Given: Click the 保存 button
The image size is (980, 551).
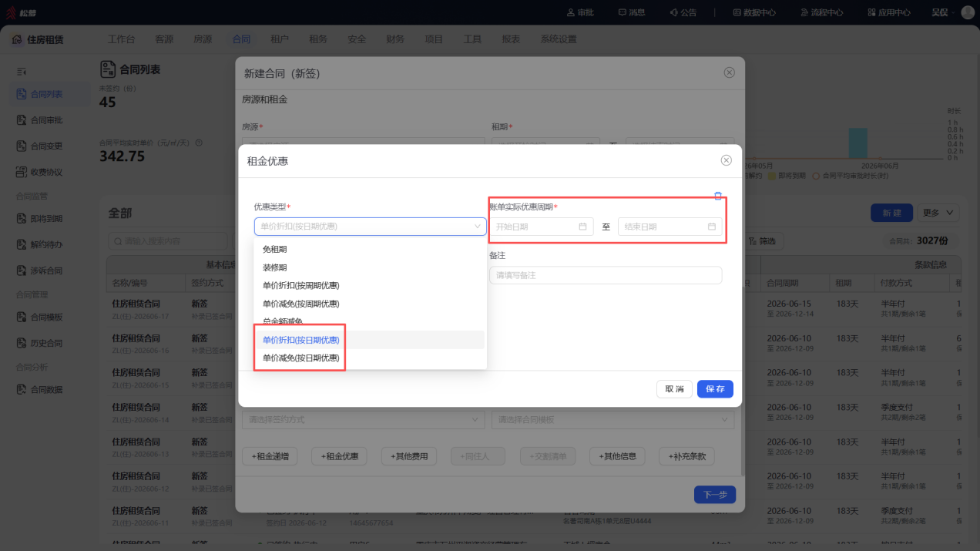Looking at the screenshot, I should pyautogui.click(x=715, y=389).
